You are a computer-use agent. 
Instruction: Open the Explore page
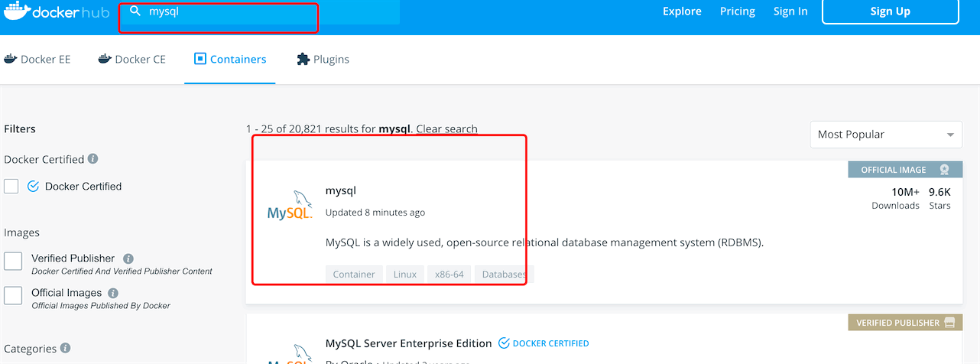[x=682, y=11]
